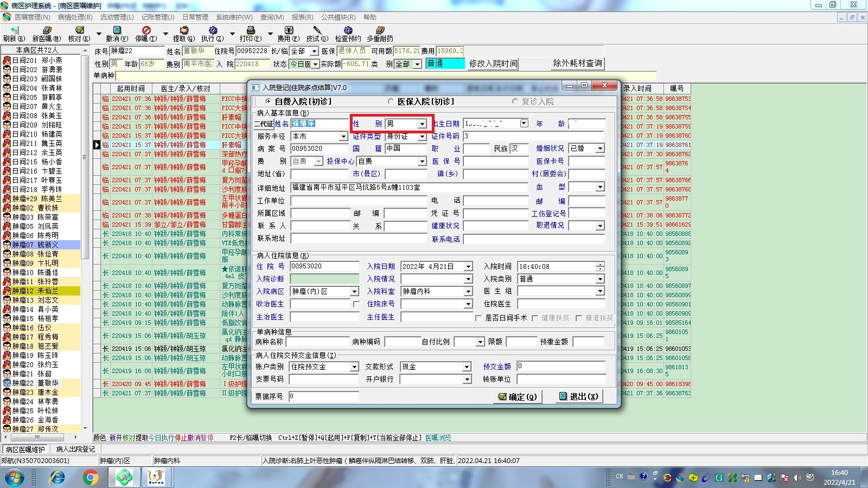Open the 入院日期 date picker dropdown
The width and height of the screenshot is (868, 488).
point(468,267)
